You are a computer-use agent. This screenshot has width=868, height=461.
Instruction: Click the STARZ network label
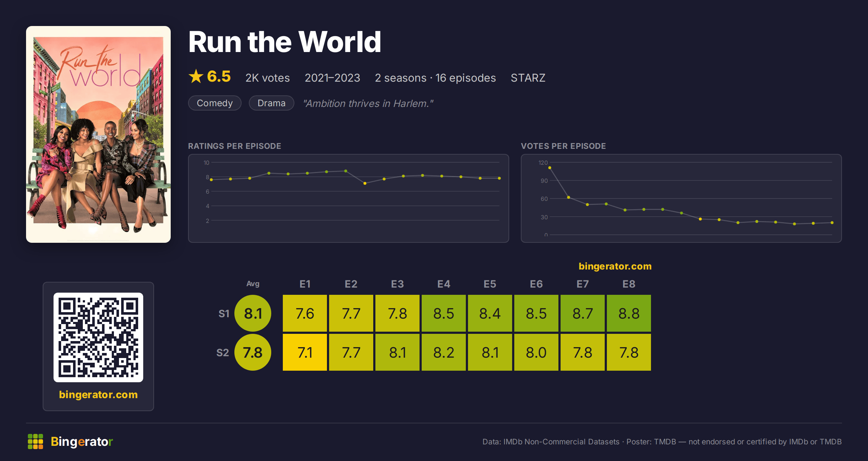tap(528, 78)
